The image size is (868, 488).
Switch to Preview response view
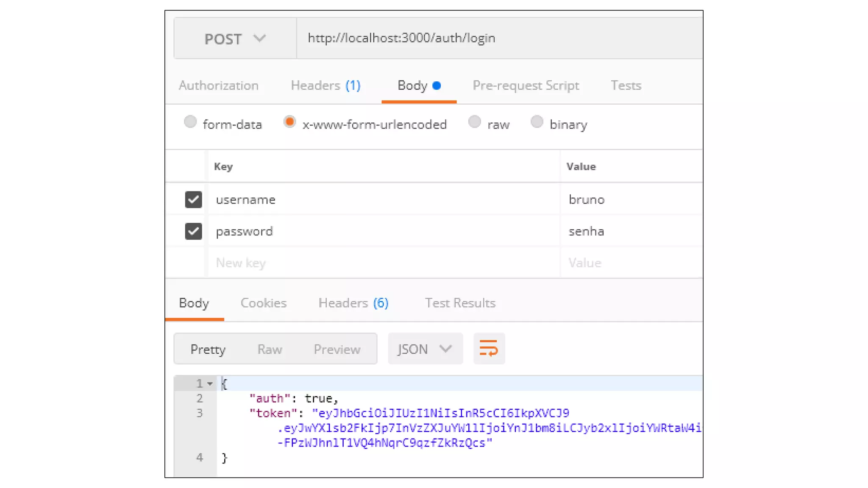click(337, 349)
